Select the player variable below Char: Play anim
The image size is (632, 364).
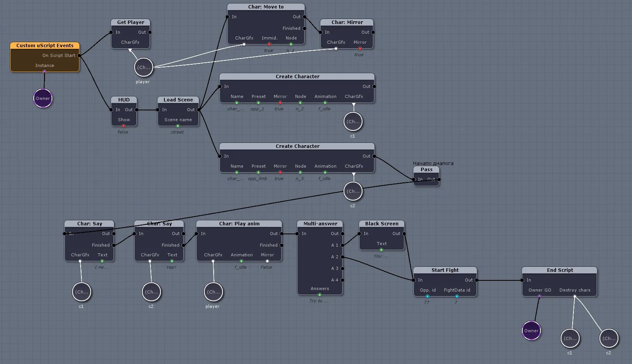[x=213, y=292]
